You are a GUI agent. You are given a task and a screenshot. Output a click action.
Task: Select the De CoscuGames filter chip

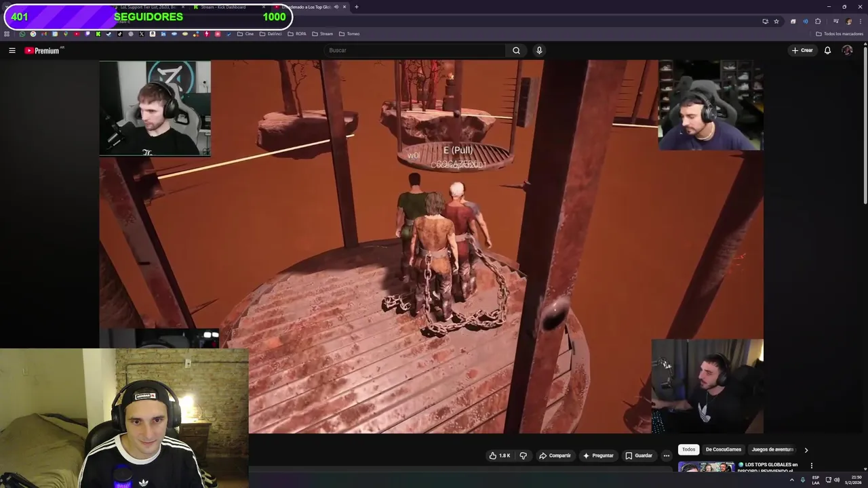pyautogui.click(x=724, y=449)
